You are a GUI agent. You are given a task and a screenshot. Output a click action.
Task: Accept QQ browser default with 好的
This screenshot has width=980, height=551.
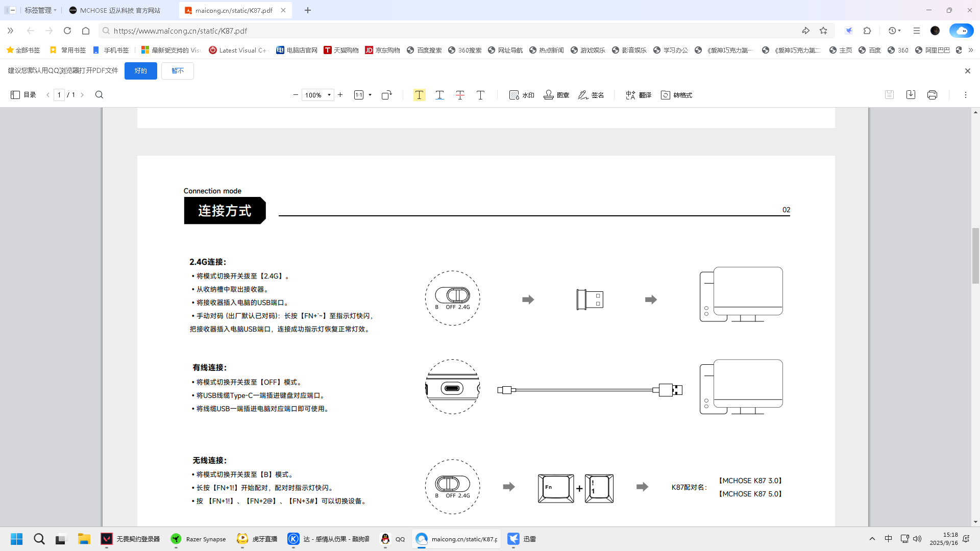[x=141, y=71]
